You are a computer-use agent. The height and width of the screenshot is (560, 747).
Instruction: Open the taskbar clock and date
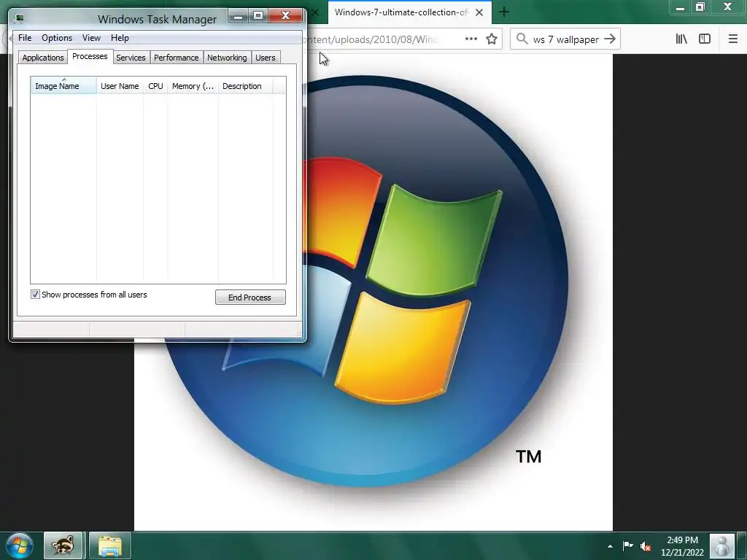tap(682, 546)
